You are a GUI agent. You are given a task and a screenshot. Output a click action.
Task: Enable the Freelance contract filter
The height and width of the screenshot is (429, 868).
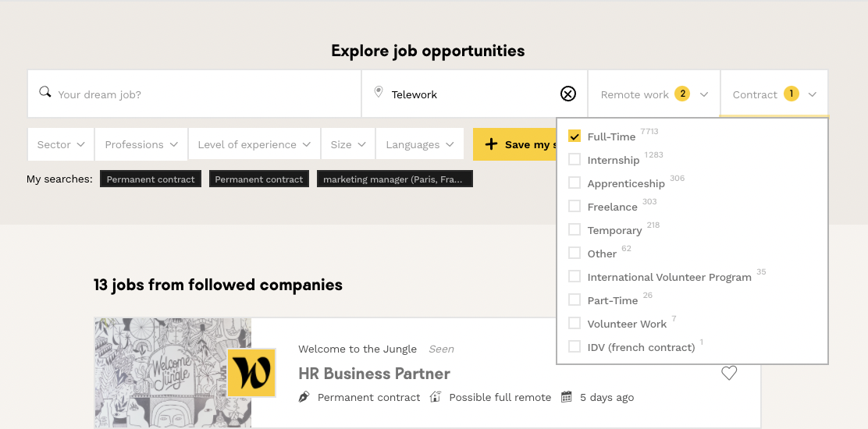click(575, 207)
